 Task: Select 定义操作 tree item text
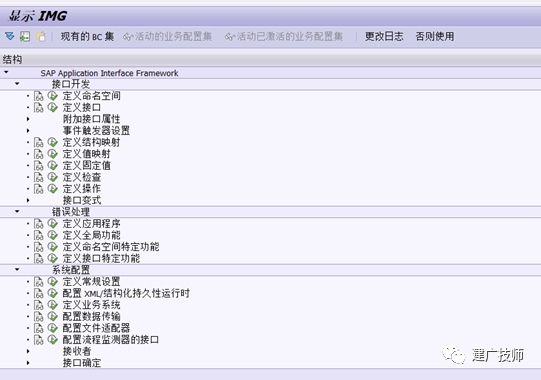tap(82, 189)
